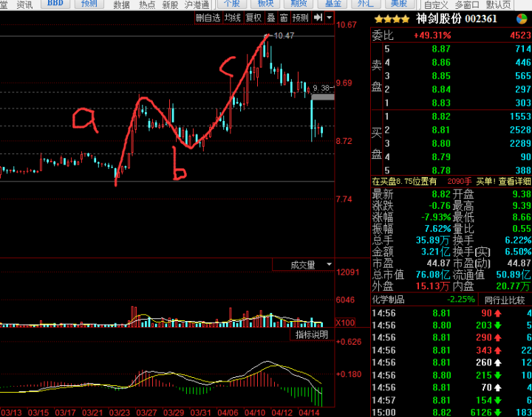Click the 预测 button in chart toolbar

(x=300, y=18)
